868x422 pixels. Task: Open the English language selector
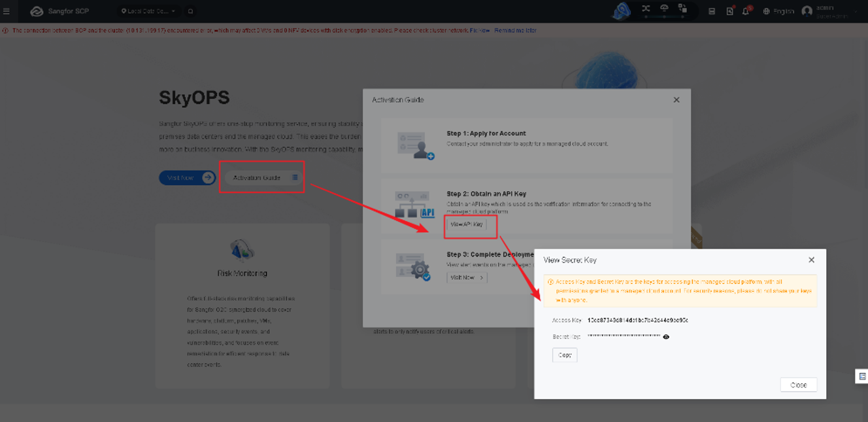point(778,11)
